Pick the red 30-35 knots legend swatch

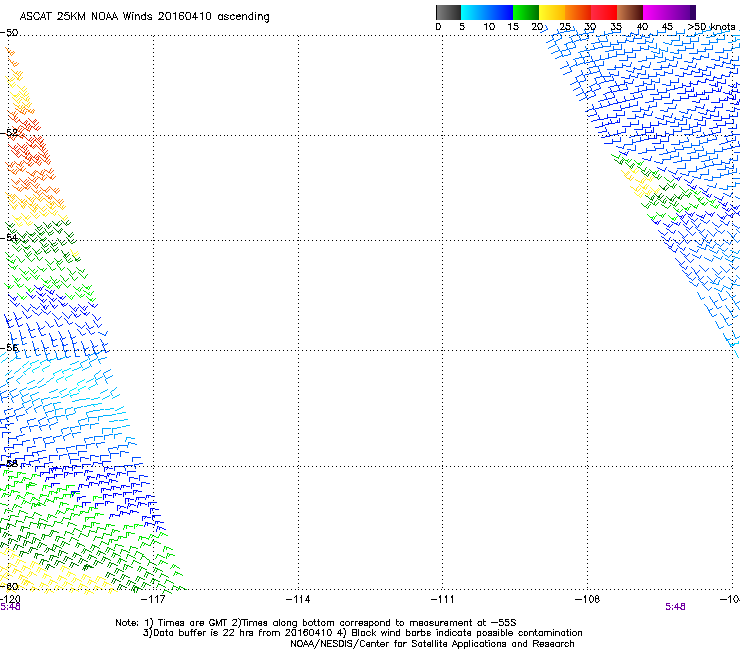[x=604, y=12]
